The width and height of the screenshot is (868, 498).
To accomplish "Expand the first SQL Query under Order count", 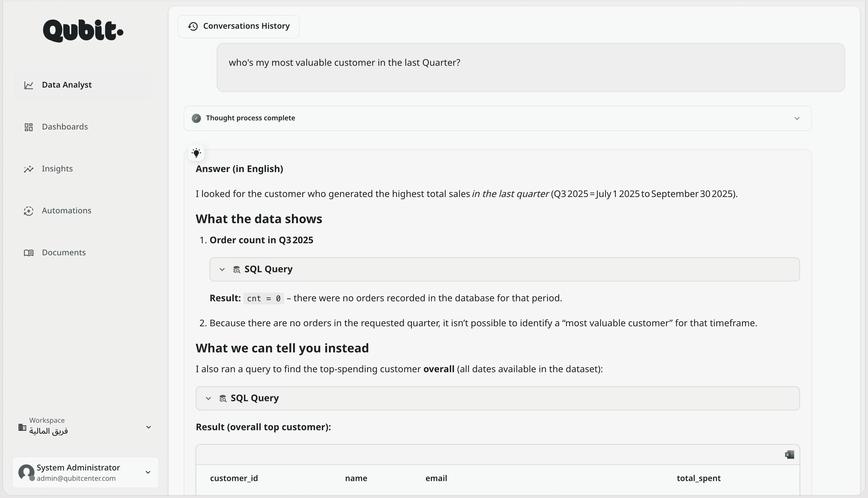I will [222, 269].
